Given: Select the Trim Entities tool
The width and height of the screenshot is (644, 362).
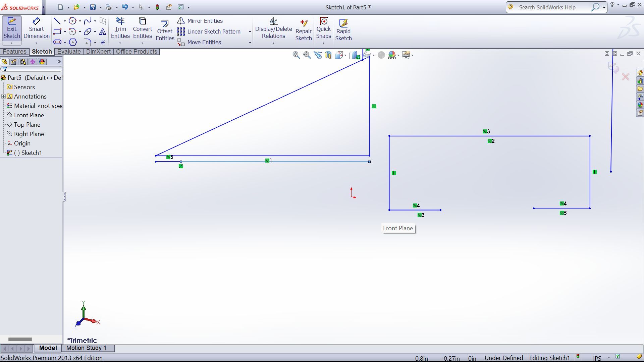Looking at the screenshot, I should tap(120, 29).
